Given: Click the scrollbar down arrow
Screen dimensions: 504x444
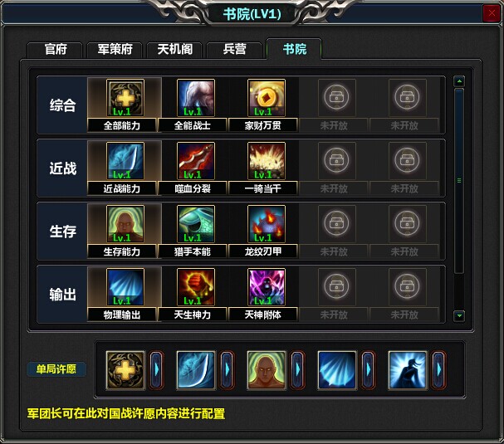Looking at the screenshot, I should 459,315.
